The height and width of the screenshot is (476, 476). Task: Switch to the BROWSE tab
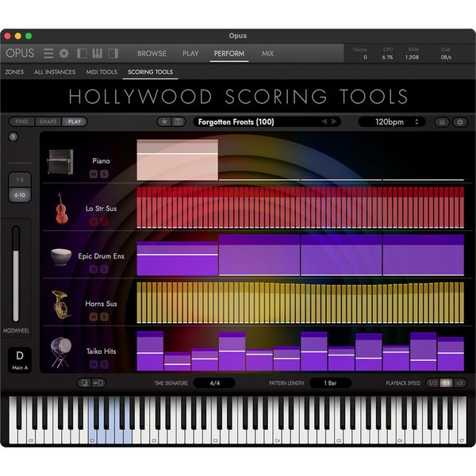click(x=152, y=54)
